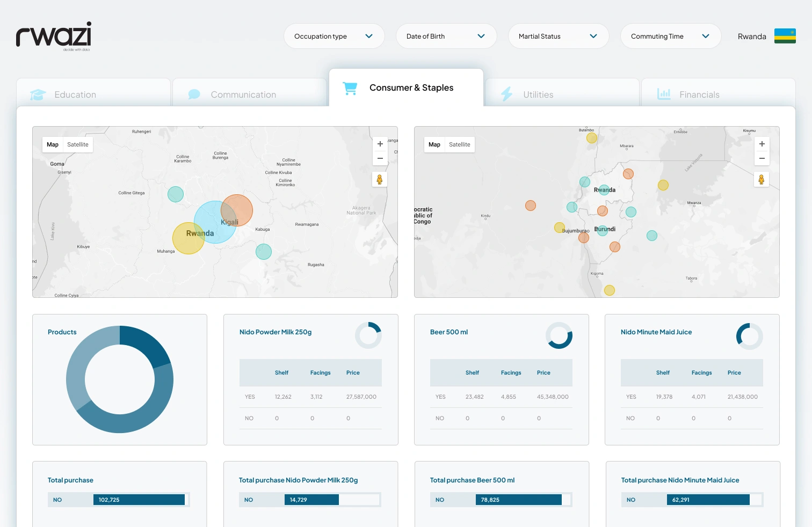
Task: Click the Rwanda country label
Action: tap(751, 36)
